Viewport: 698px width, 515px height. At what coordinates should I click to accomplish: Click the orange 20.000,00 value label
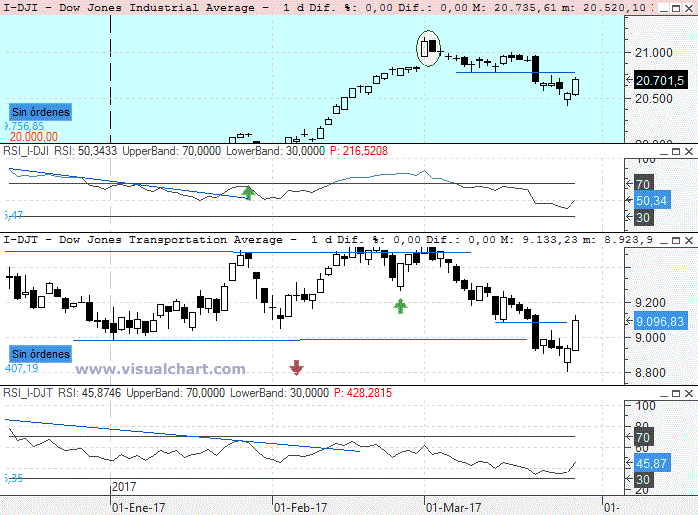33,137
